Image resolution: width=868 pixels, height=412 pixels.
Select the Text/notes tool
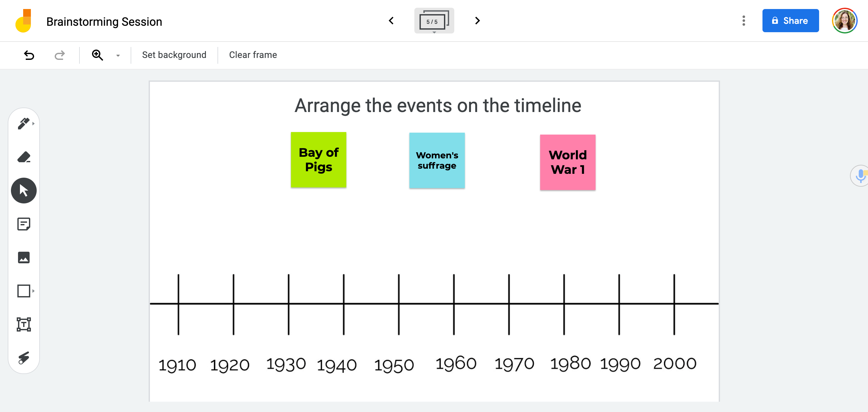(24, 224)
